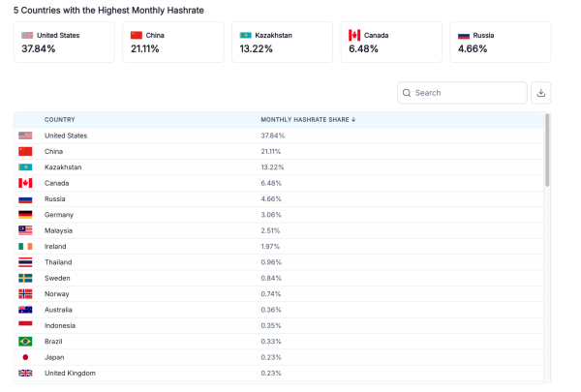Image resolution: width=581 pixels, height=392 pixels.
Task: Click the Norway flag in table row
Action: point(25,293)
